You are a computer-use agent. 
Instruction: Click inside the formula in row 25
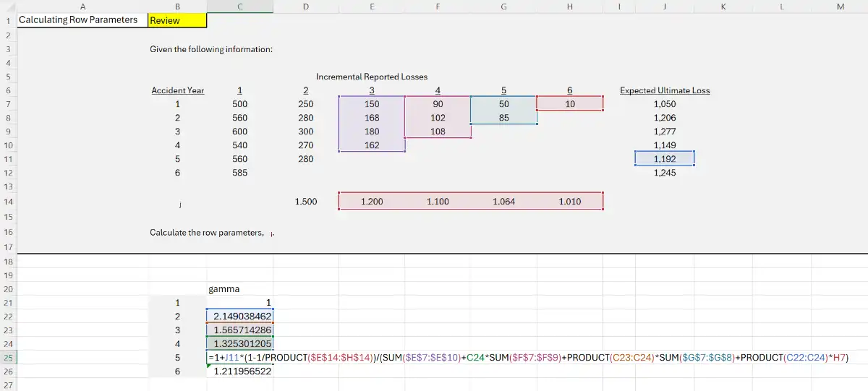click(x=506, y=358)
